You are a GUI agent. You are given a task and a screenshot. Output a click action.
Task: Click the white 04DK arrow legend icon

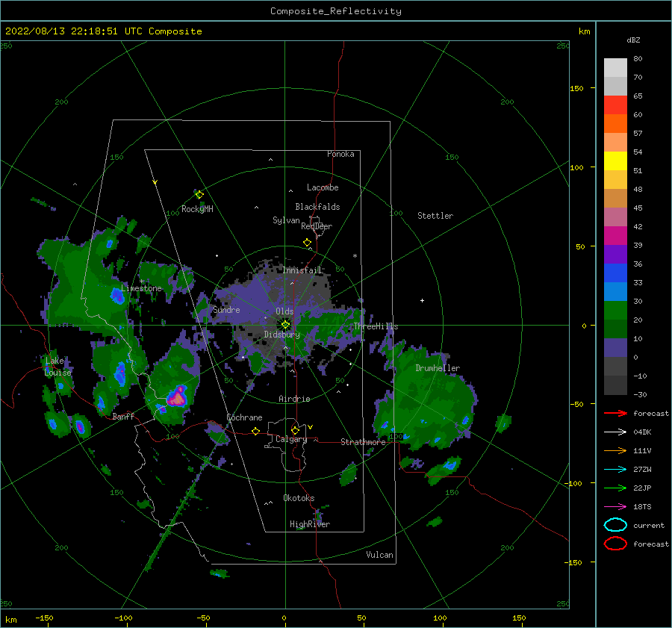click(x=615, y=432)
